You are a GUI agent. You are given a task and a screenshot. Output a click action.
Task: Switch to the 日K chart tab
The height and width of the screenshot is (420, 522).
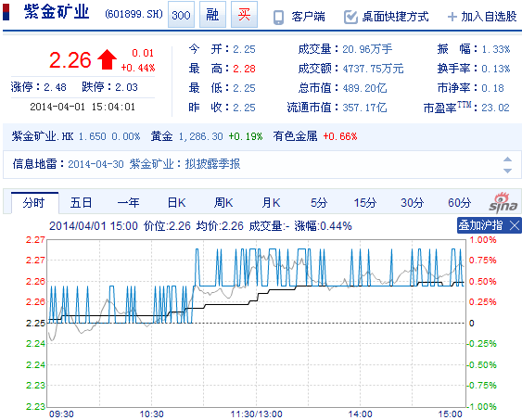[x=176, y=203]
